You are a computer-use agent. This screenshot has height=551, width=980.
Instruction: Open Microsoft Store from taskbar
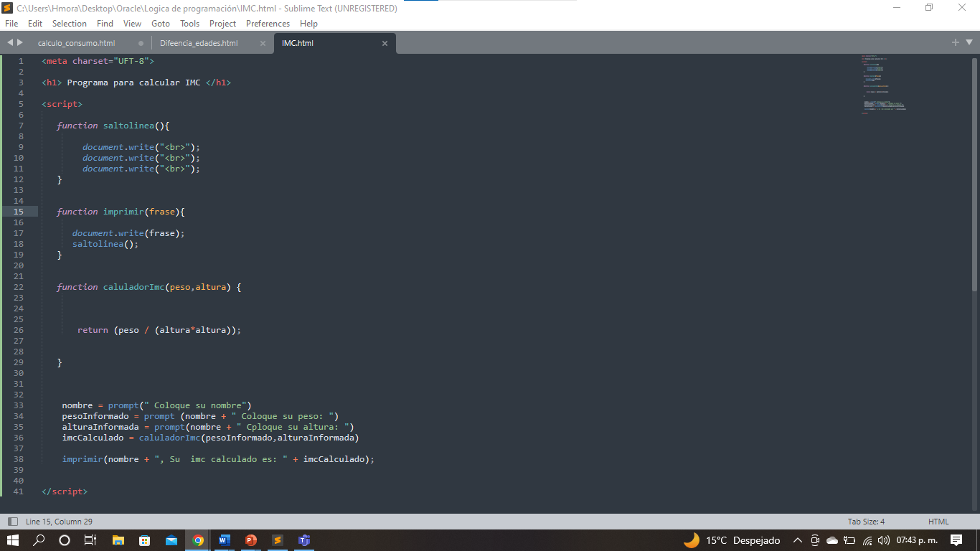point(144,540)
